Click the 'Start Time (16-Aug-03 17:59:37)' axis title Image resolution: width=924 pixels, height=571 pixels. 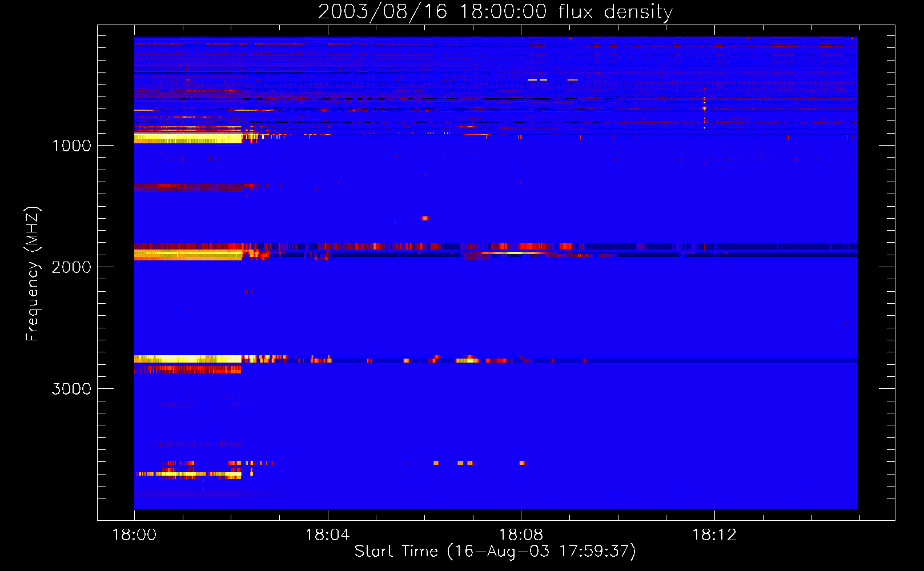point(495,552)
